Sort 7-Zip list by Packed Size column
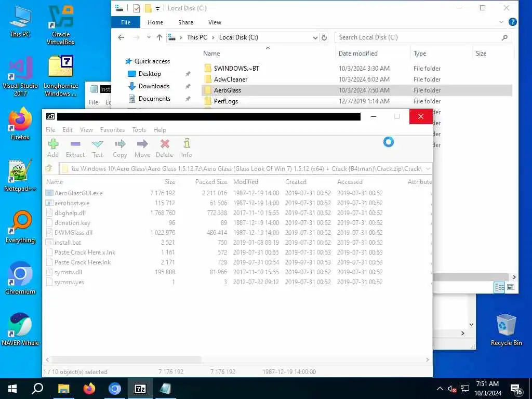 (211, 182)
